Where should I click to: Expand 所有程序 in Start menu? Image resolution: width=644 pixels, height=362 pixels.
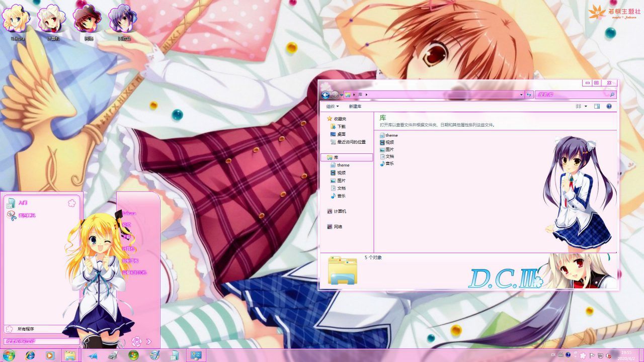(x=26, y=329)
